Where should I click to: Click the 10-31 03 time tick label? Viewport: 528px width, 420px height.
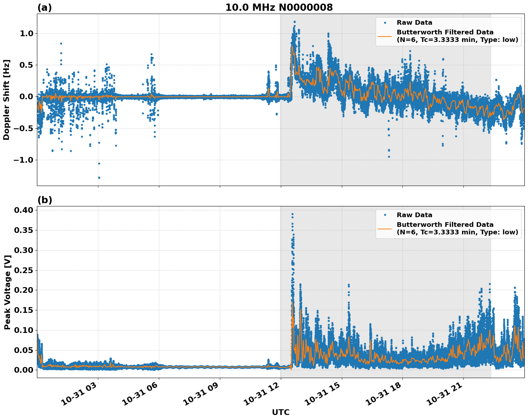point(82,395)
